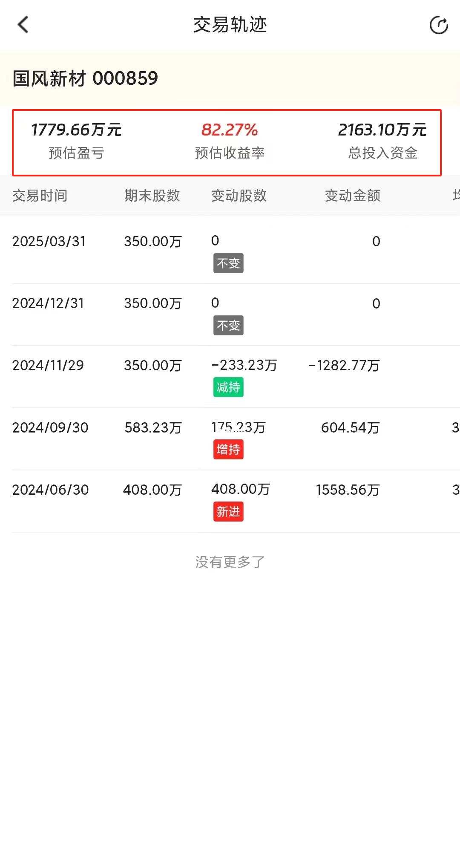Tap the share icon at top right
The image size is (460, 868).
[x=439, y=25]
